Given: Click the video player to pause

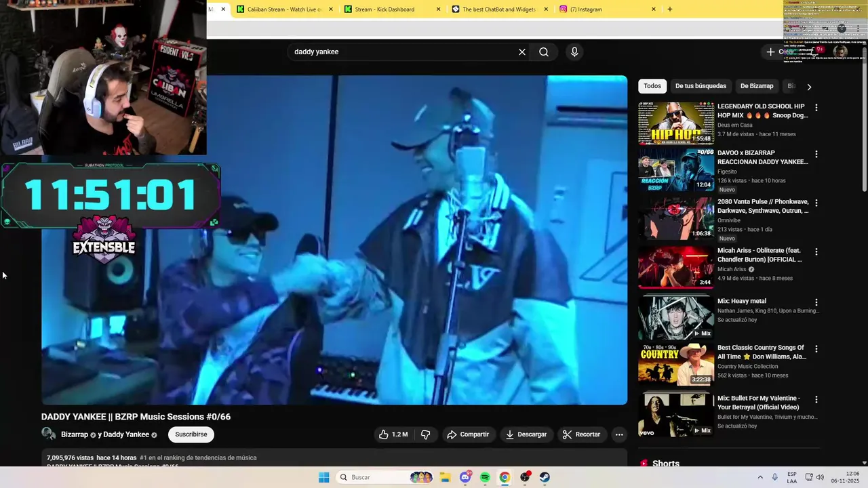Looking at the screenshot, I should tap(334, 240).
